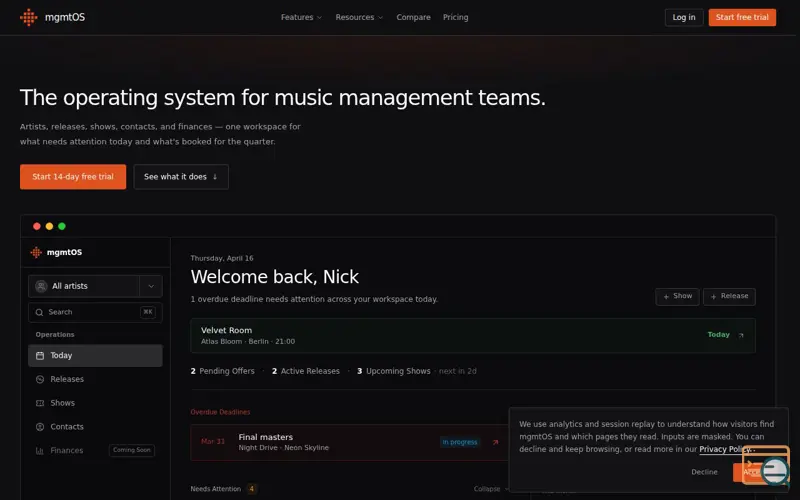Click the Log in button

coord(684,17)
